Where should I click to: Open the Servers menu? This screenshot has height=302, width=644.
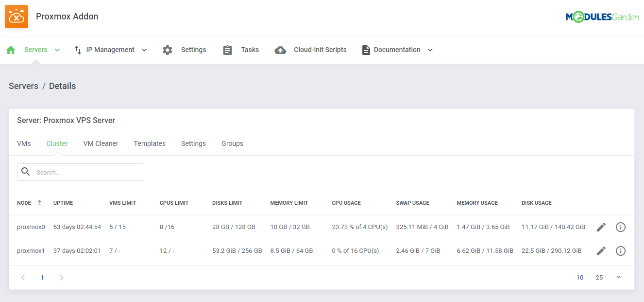[x=36, y=50]
